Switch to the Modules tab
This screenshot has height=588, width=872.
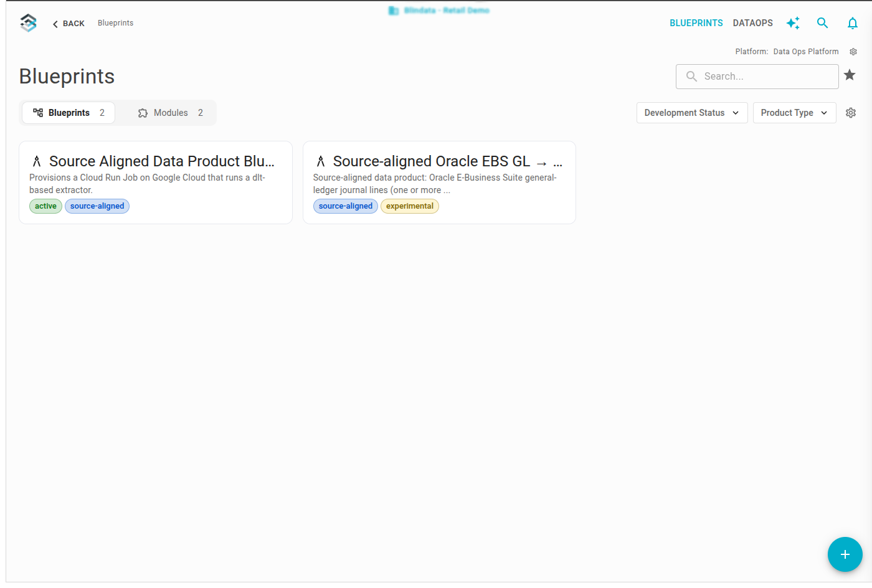(170, 113)
